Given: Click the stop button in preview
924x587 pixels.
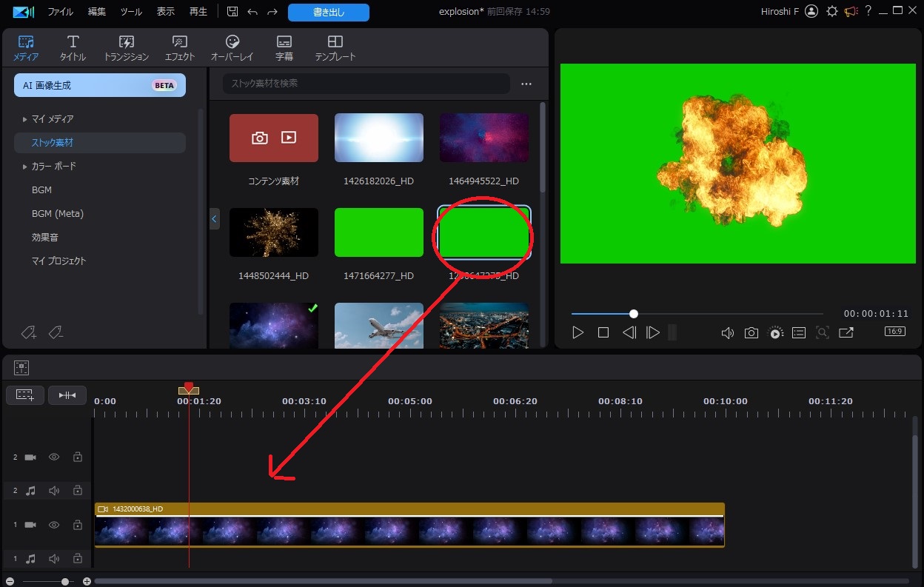Looking at the screenshot, I should point(603,333).
